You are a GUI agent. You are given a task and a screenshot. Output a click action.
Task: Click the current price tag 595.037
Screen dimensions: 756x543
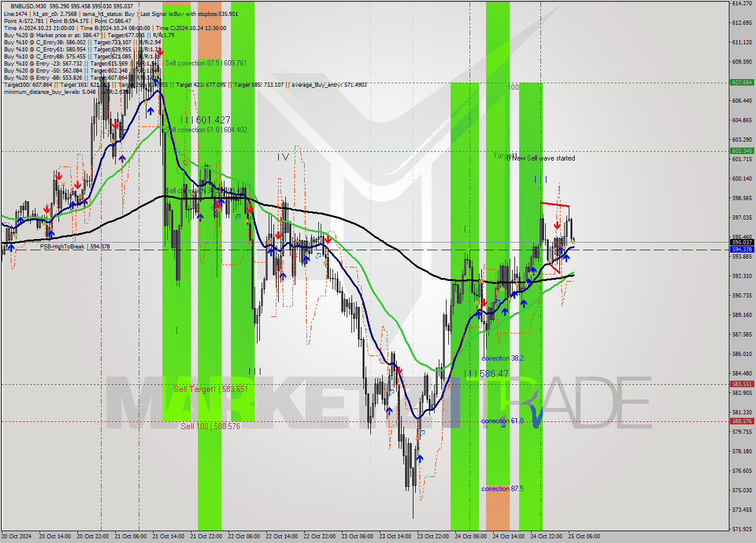click(742, 243)
